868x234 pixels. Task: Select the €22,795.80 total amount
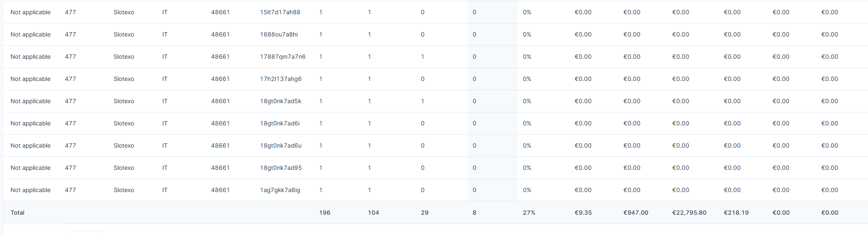click(x=689, y=213)
